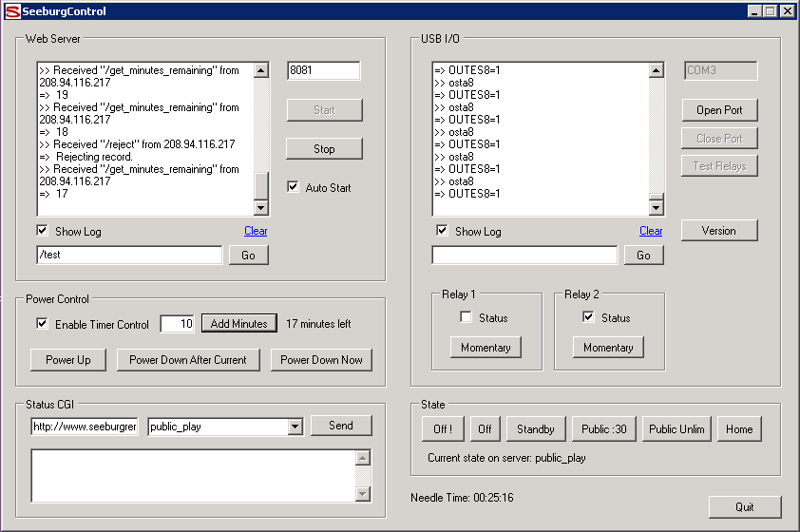Click the SeeburgControl title bar app icon

coord(12,11)
